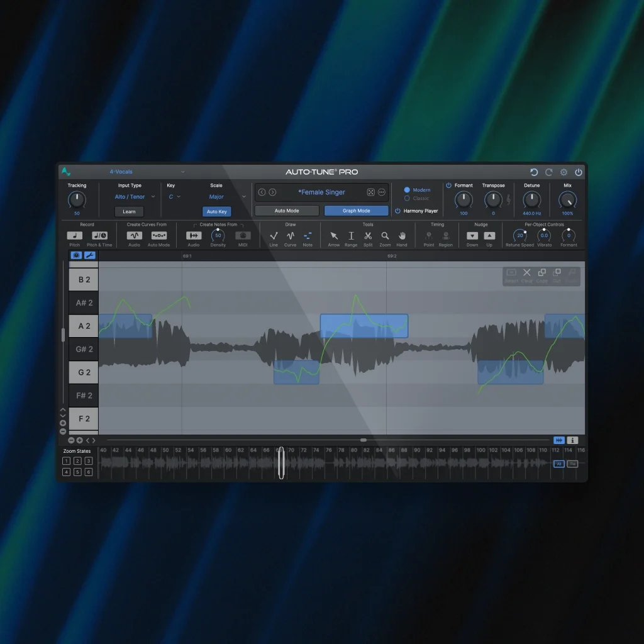Click the Copy icon in edit palette
This screenshot has height=644, width=644.
tap(542, 272)
